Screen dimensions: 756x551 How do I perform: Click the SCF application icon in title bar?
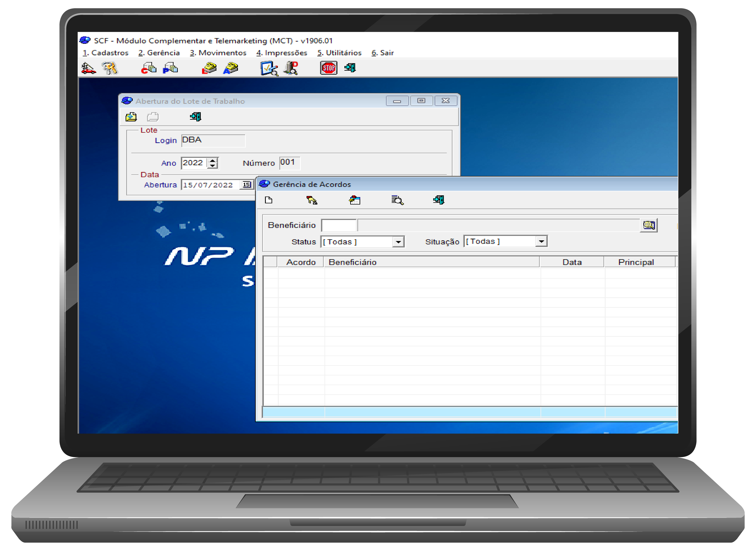85,40
